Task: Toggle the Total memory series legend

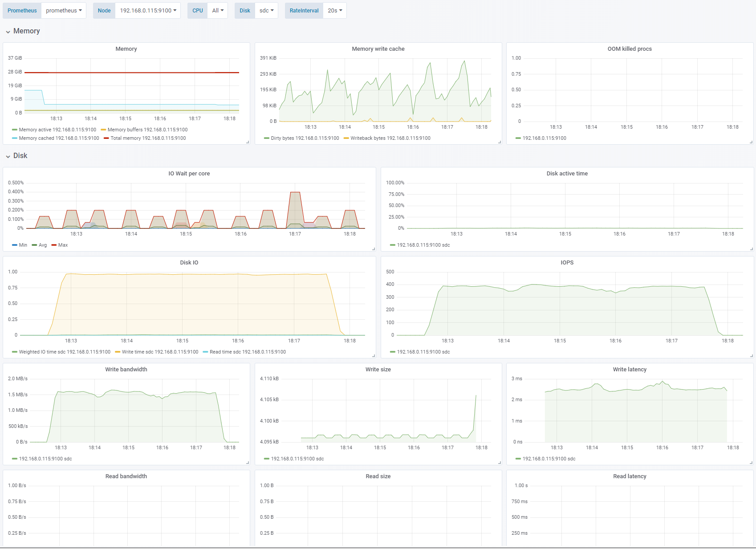Action: (x=145, y=138)
